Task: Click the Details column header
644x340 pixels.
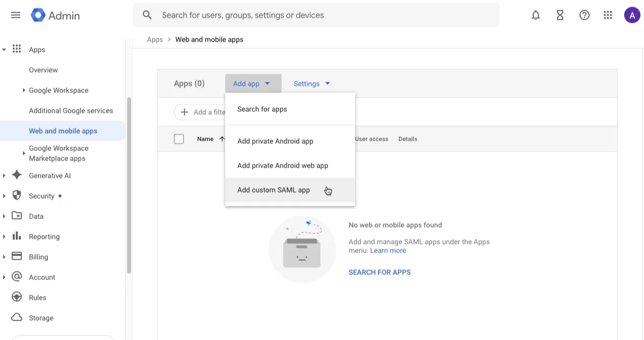Action: pyautogui.click(x=408, y=139)
